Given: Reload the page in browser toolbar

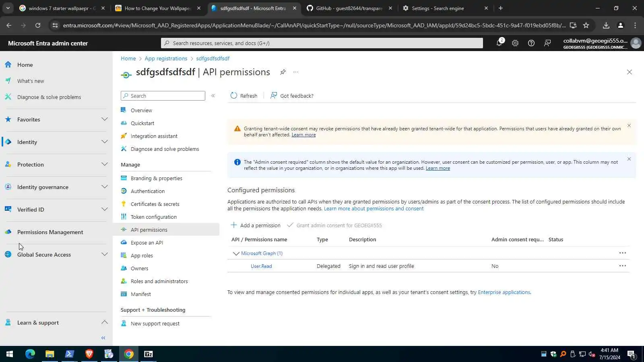Looking at the screenshot, I should pos(38,25).
